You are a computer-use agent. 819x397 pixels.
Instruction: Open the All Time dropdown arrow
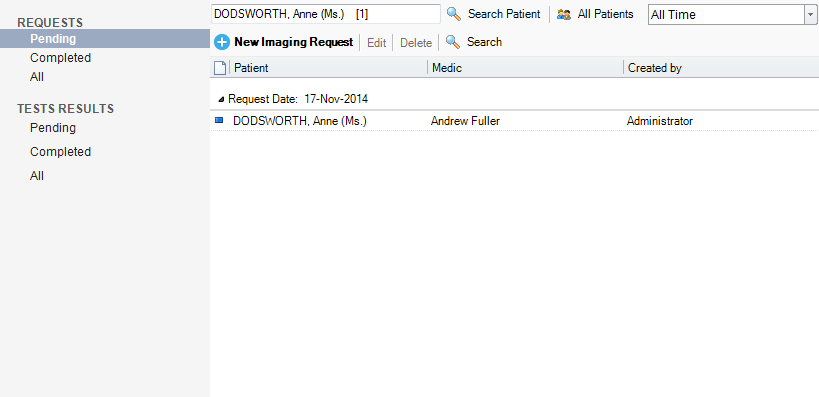click(810, 15)
